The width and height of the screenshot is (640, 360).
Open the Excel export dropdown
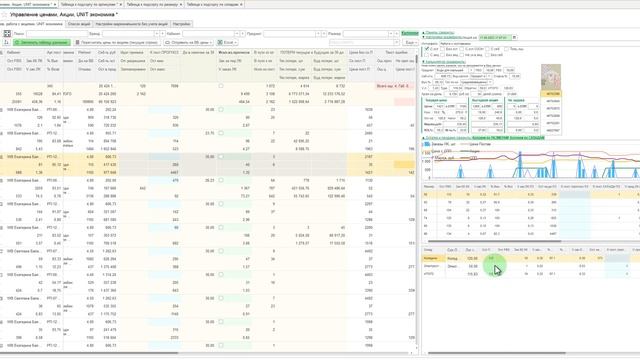(x=227, y=42)
